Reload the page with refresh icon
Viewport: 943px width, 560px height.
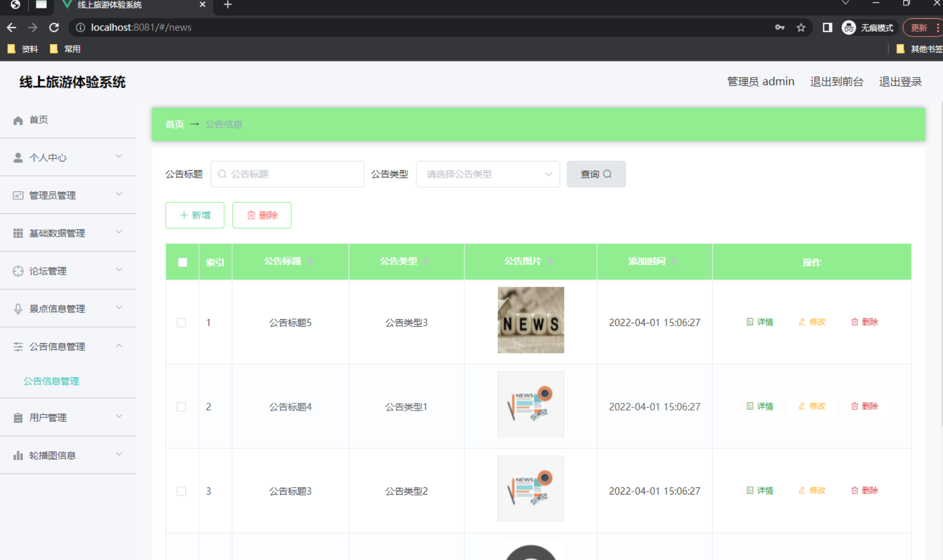(x=54, y=28)
